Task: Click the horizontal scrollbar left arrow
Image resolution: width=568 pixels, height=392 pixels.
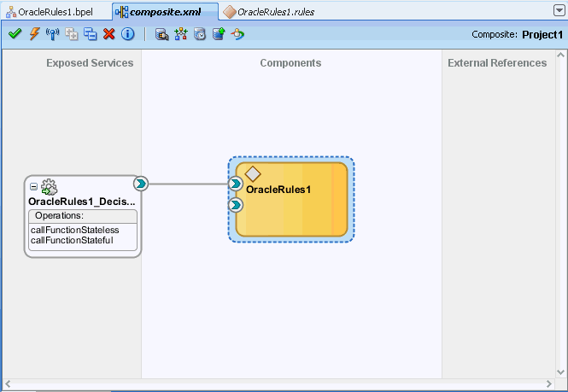Action: 8,385
